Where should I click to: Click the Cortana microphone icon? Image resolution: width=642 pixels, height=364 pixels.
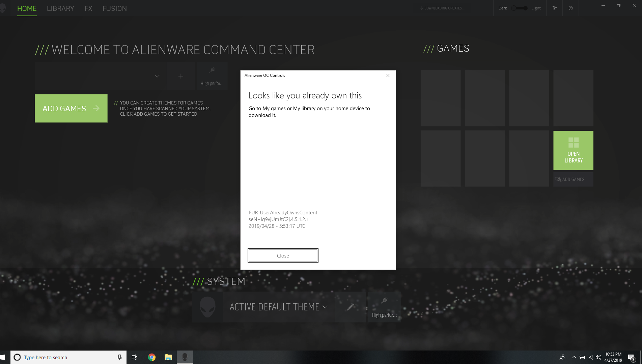tap(119, 357)
